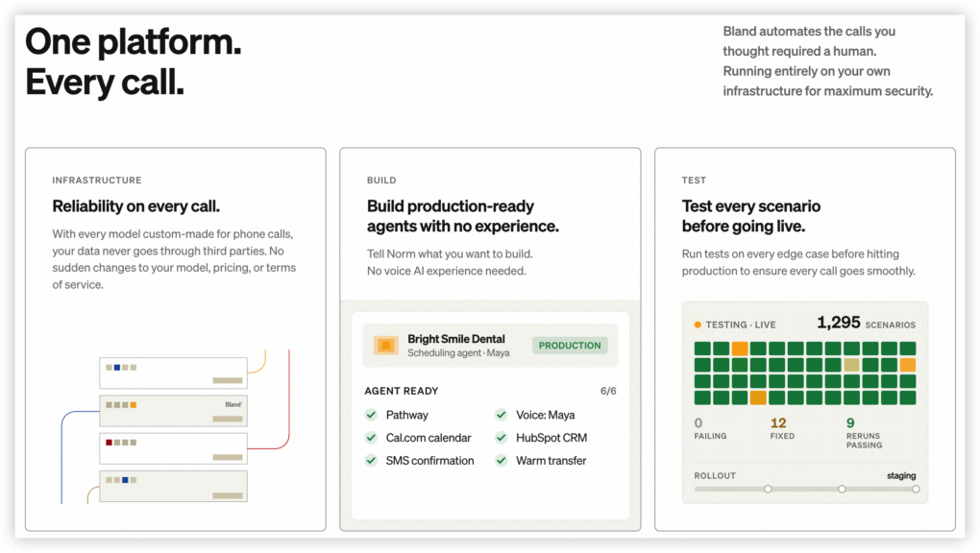Viewport: 980px width, 553px height.
Task: Click the 'staging' label above the slider
Action: pyautogui.click(x=901, y=475)
